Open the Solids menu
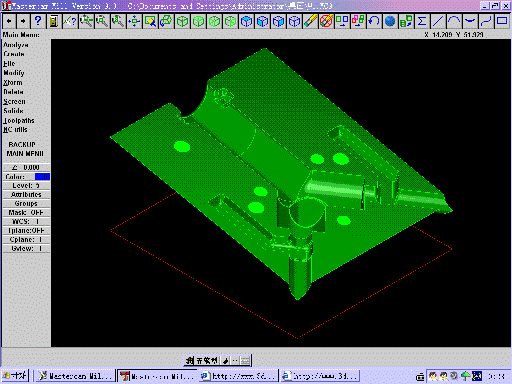Screen dimensions: 512x384 13,111
